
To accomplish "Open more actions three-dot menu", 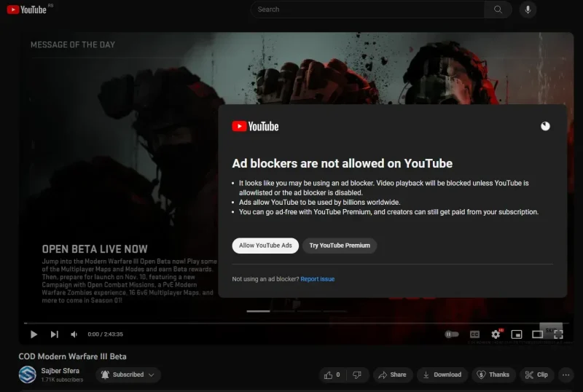I will pyautogui.click(x=566, y=375).
